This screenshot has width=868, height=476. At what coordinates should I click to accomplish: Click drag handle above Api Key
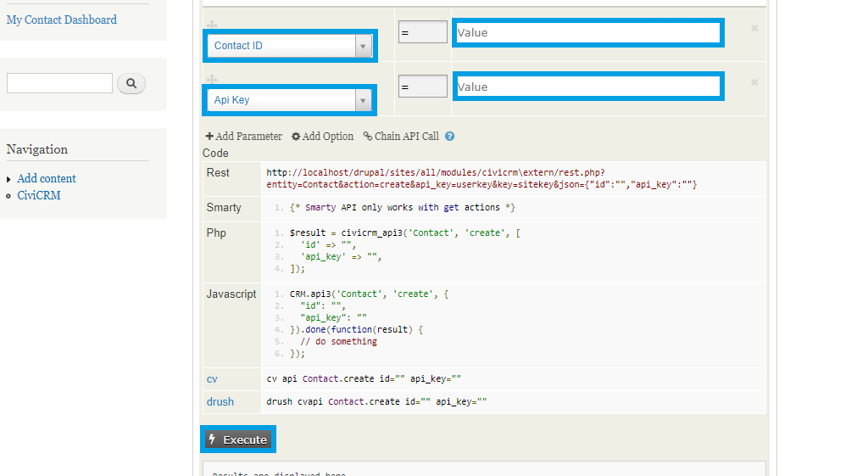[x=212, y=80]
